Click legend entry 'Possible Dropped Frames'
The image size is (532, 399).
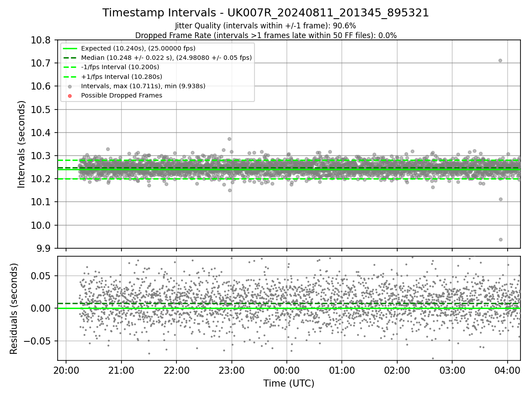pyautogui.click(x=121, y=95)
